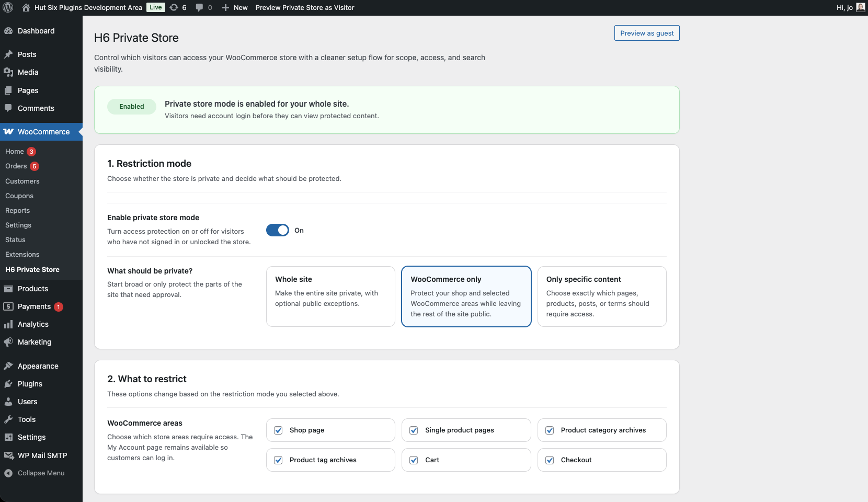The width and height of the screenshot is (868, 502).
Task: Click the Posts pin icon
Action: [x=8, y=54]
